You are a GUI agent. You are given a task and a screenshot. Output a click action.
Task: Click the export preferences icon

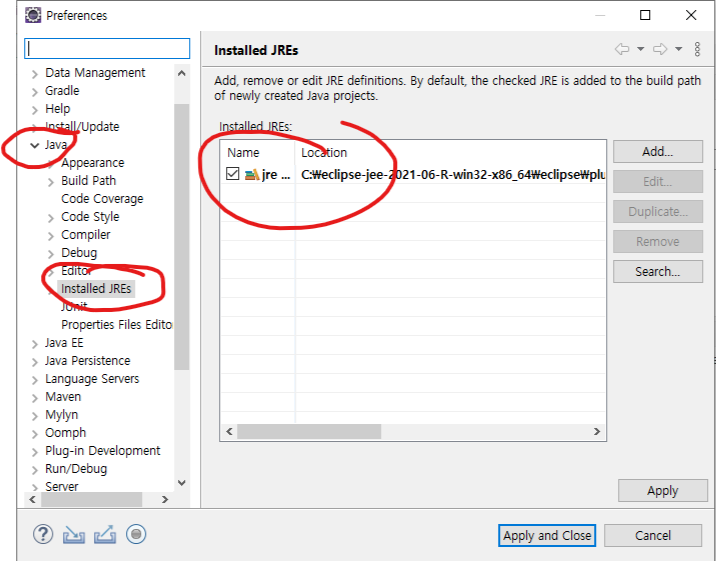click(x=105, y=535)
